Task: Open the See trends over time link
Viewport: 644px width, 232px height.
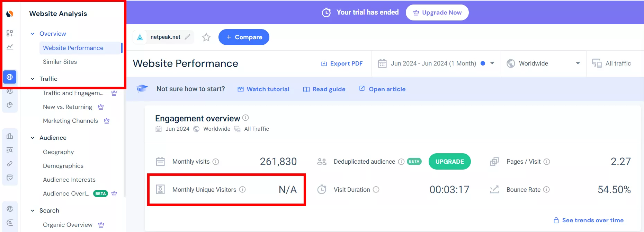Action: (x=589, y=220)
